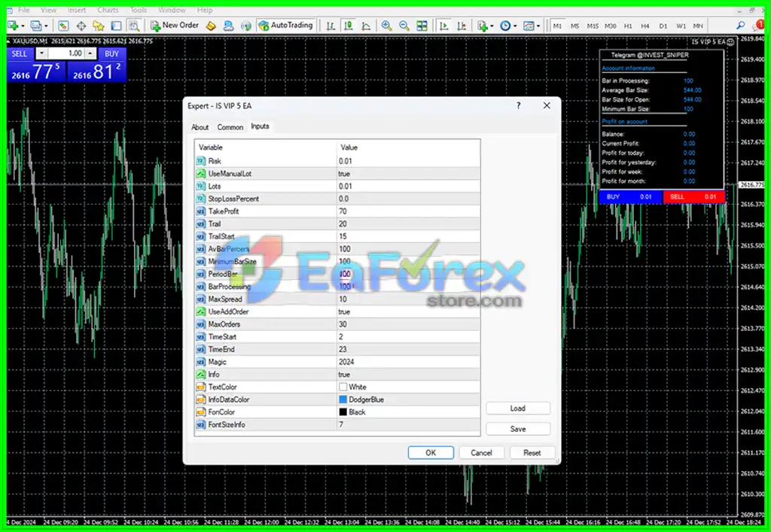Click the 1.00 lot volume field
Viewport: 771px width, 532px height.
pyautogui.click(x=66, y=53)
